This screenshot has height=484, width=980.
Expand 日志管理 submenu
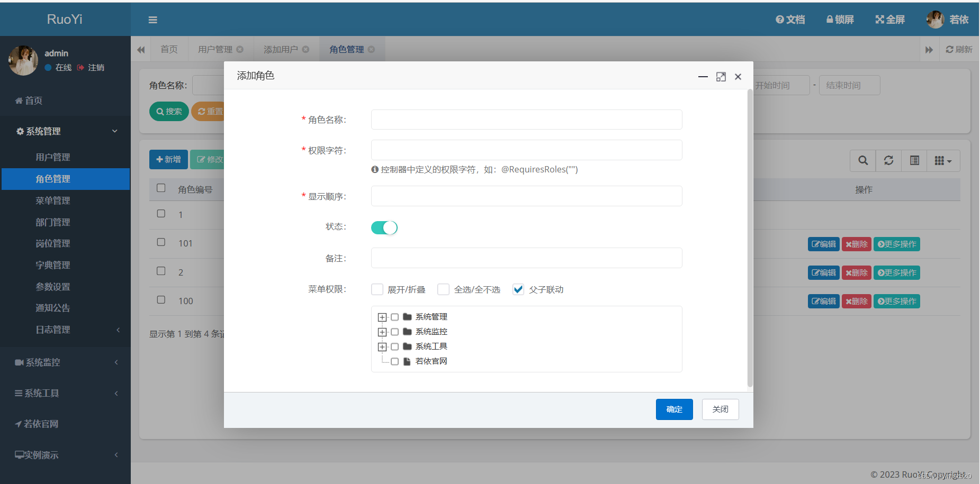(65, 330)
